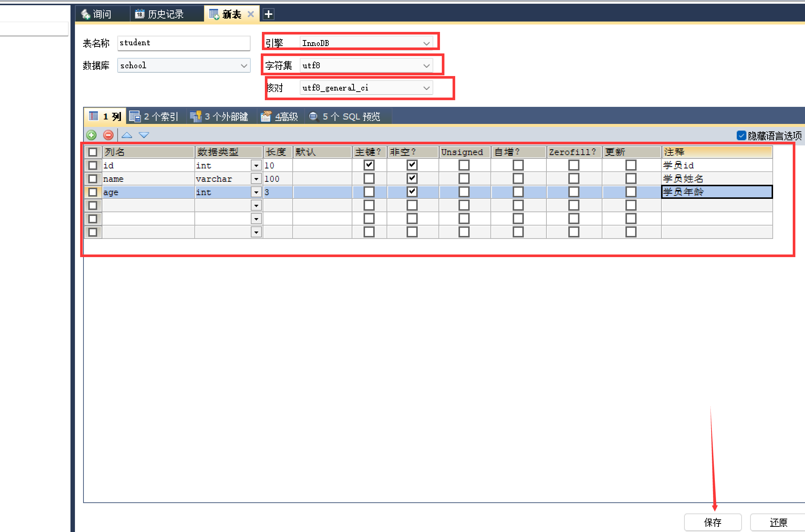
Task: Click the plus icon to add new tab
Action: pos(269,14)
